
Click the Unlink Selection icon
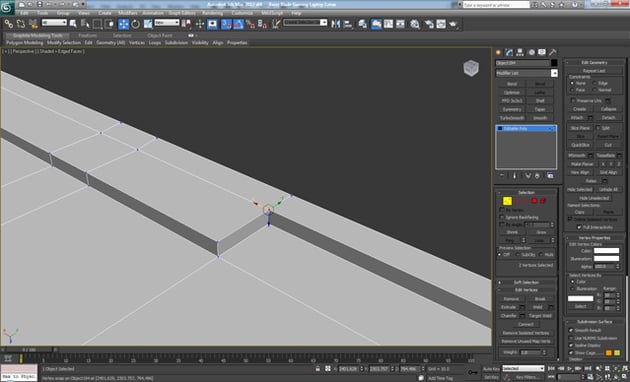coord(20,24)
